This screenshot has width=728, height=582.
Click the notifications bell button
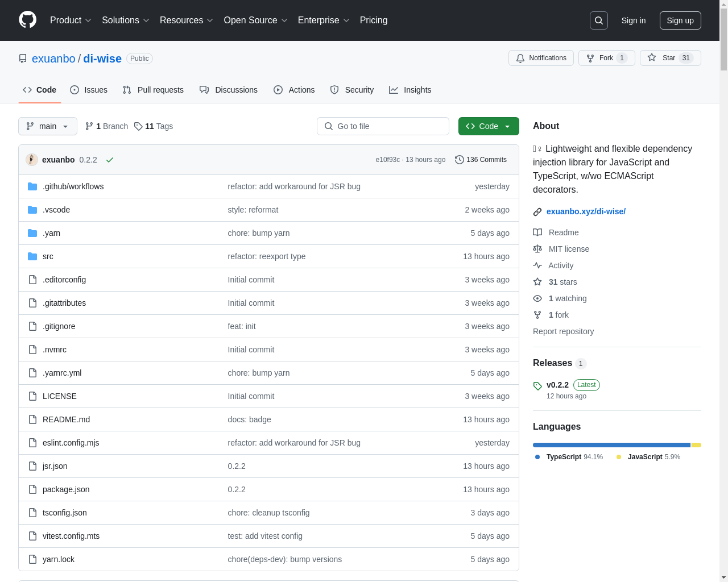[541, 58]
